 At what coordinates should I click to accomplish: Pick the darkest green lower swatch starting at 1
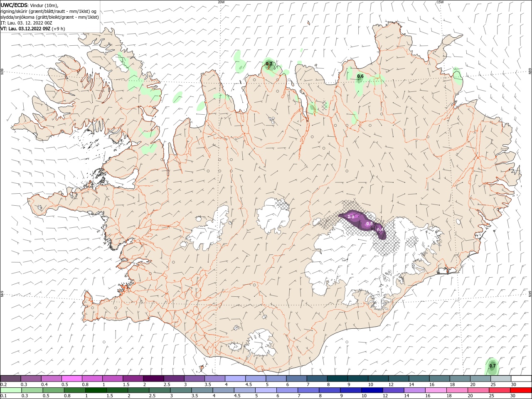(x=96, y=390)
